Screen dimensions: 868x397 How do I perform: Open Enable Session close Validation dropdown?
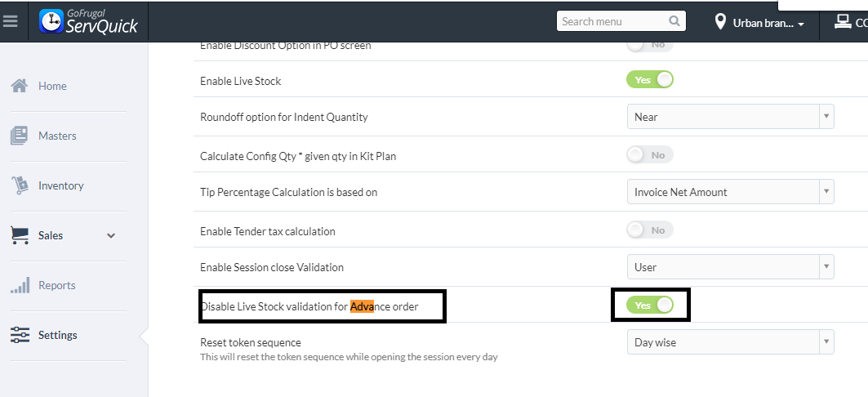pyautogui.click(x=730, y=267)
